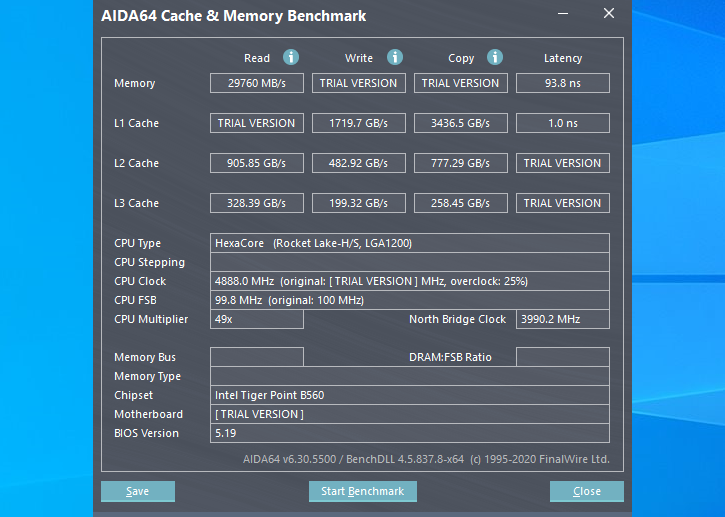
Task: Click CPU FSB 99.8 MHz field
Action: [410, 300]
